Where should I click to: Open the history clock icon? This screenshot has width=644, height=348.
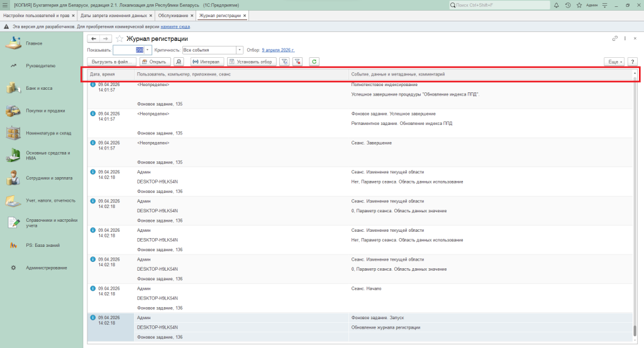pos(568,5)
